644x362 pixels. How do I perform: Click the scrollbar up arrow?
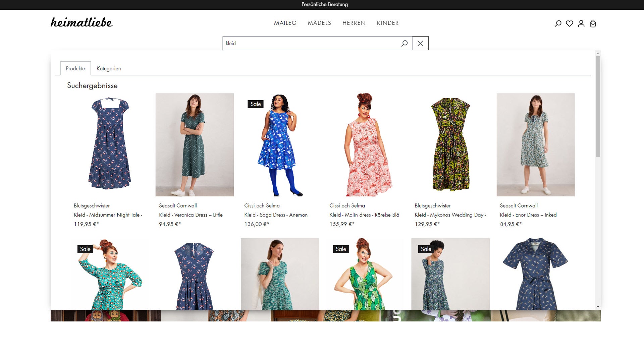(x=598, y=53)
